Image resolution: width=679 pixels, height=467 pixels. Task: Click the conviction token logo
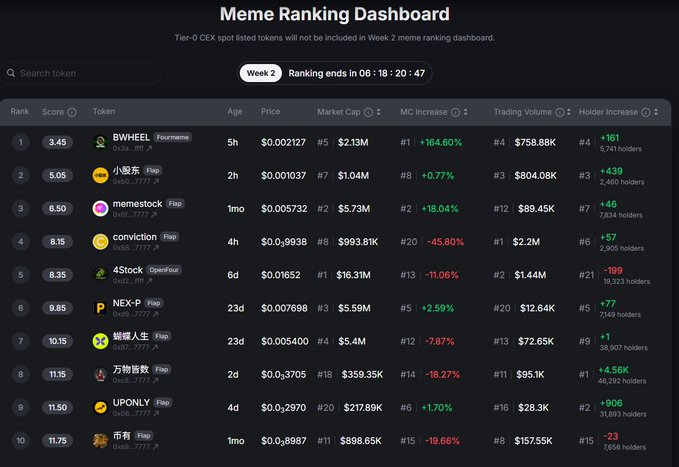[100, 242]
